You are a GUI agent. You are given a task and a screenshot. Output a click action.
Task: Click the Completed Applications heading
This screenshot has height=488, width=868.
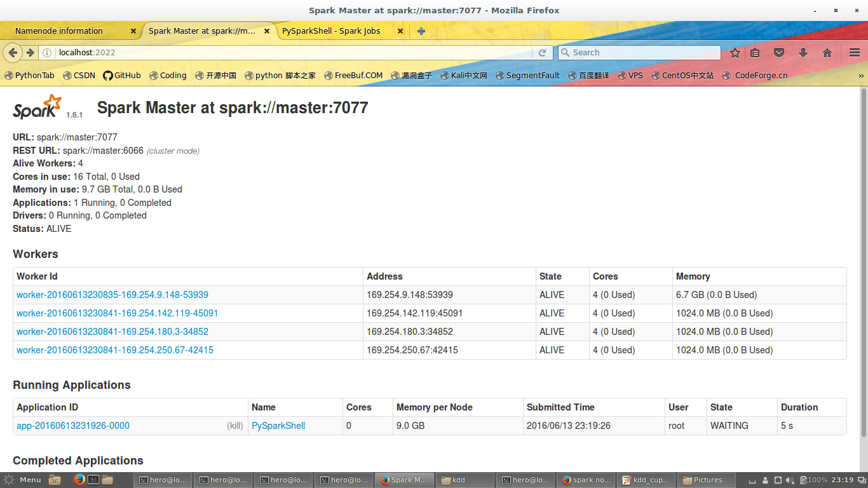pyautogui.click(x=78, y=461)
